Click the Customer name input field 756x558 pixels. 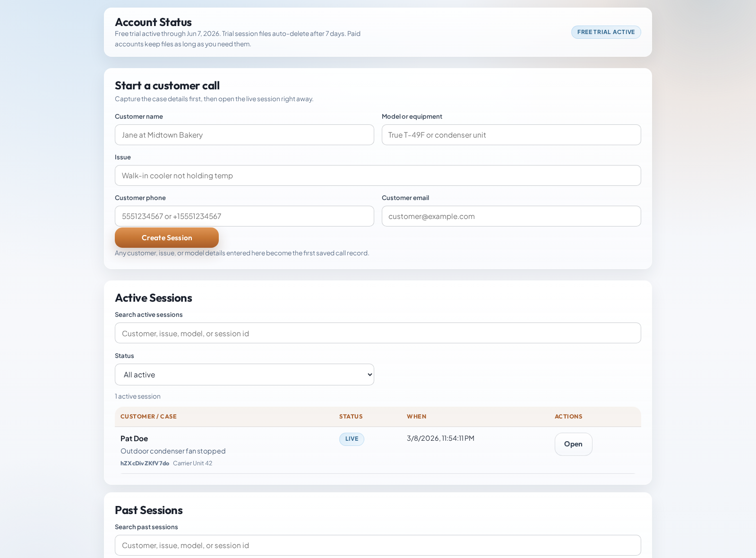(244, 135)
